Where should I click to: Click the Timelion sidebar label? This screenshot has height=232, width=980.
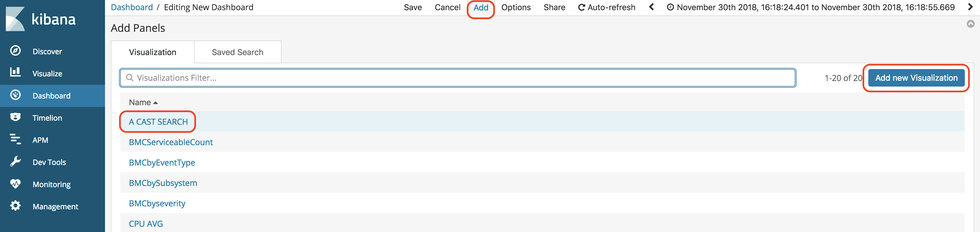(x=47, y=118)
